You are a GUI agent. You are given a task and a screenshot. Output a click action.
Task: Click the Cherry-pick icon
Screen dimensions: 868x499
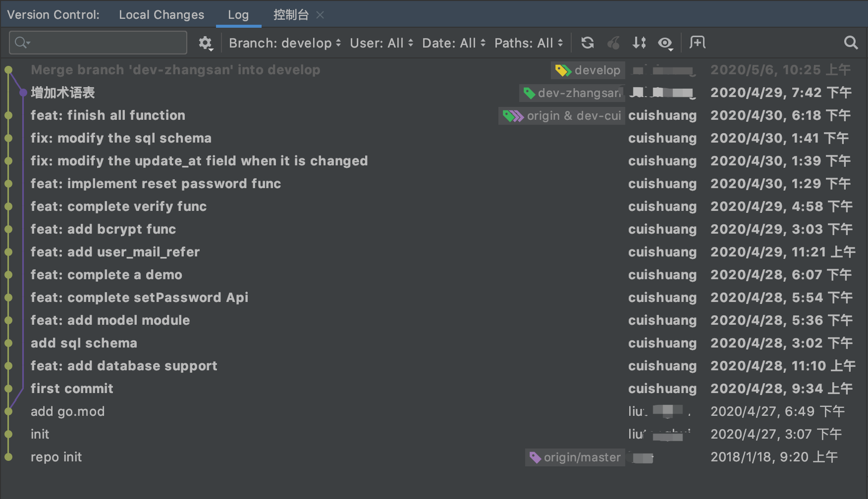[613, 43]
